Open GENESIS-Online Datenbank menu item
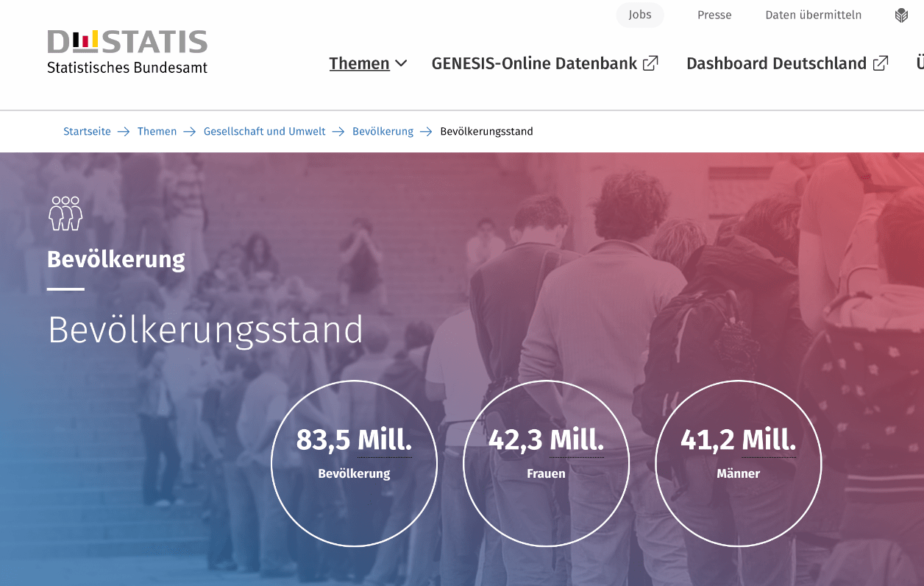The height and width of the screenshot is (586, 924). 534,63
